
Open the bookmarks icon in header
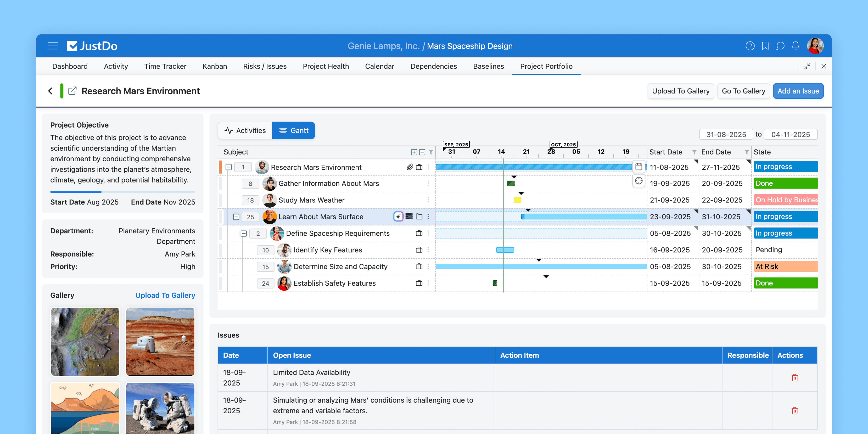pos(765,46)
